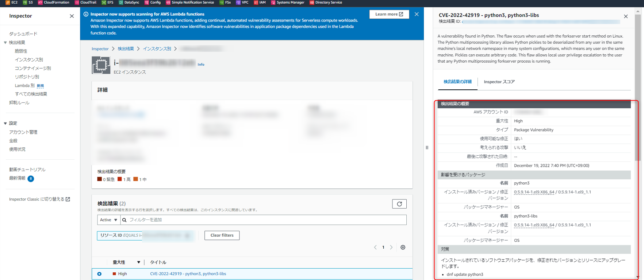This screenshot has width=644, height=280.
Task: Click インスタンス別 breadcrumb link
Action: coord(157,49)
